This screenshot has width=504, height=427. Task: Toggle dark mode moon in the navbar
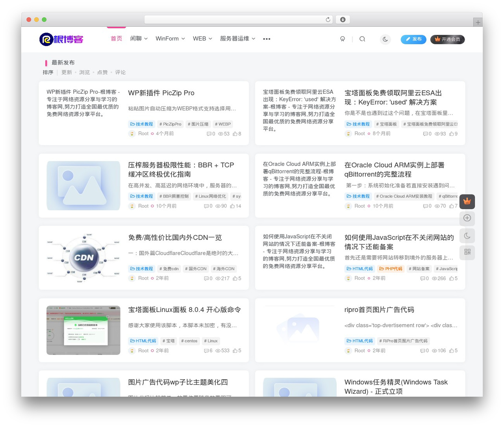click(385, 39)
